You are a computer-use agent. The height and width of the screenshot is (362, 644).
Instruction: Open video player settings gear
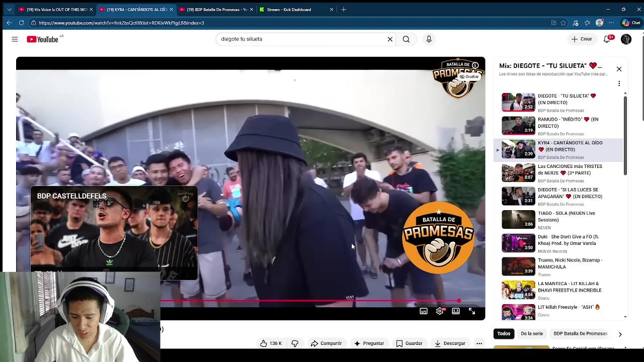[440, 311]
